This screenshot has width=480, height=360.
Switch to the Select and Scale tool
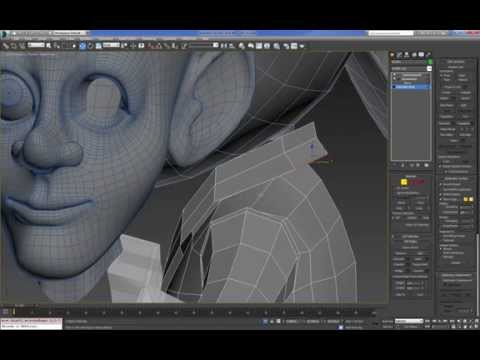[x=98, y=46]
